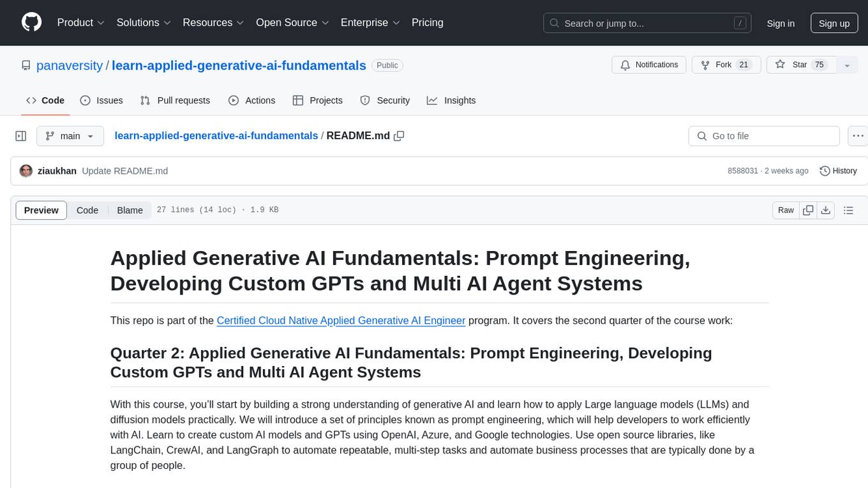Click History button text
This screenshot has width=868, height=488.
click(844, 171)
